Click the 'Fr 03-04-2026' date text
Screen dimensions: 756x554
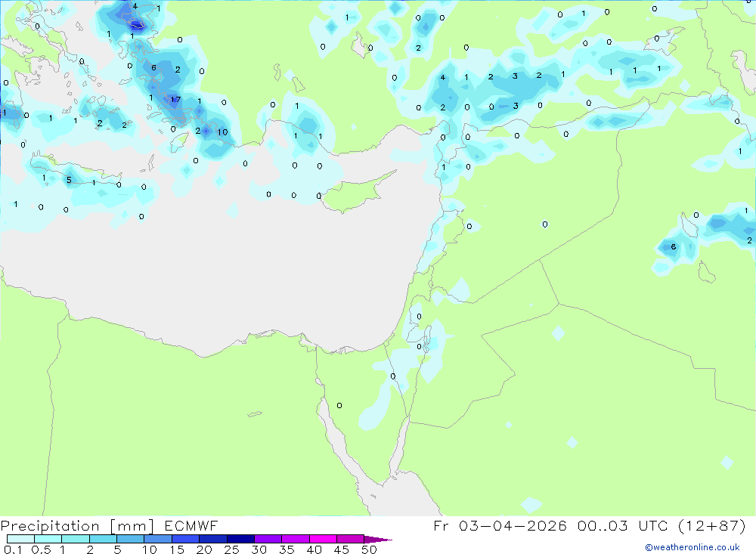(500, 525)
